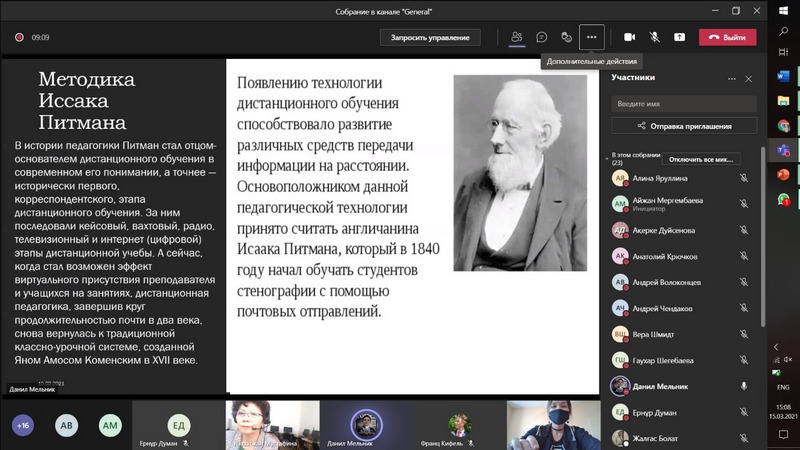Open Windows search from the taskbar
Image resolution: width=800 pixels, height=450 pixels.
click(783, 32)
